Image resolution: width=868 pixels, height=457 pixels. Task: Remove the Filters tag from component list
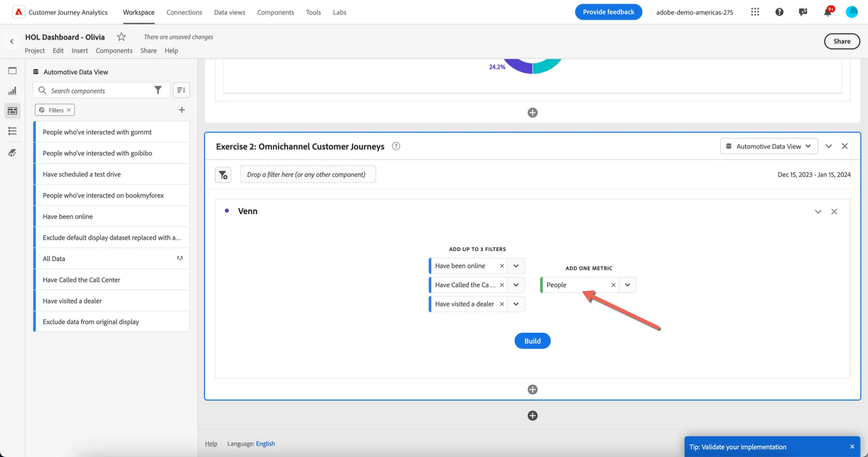point(69,110)
